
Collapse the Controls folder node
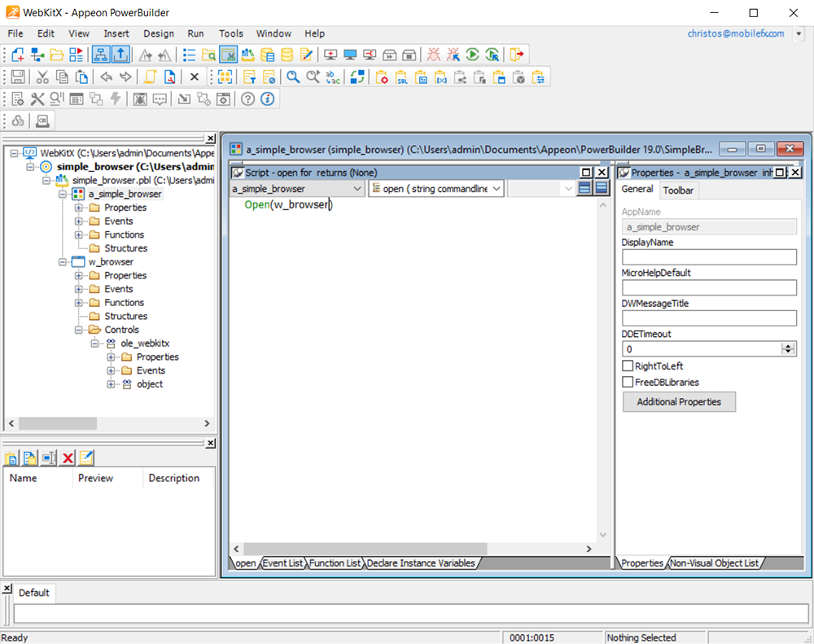tap(78, 330)
